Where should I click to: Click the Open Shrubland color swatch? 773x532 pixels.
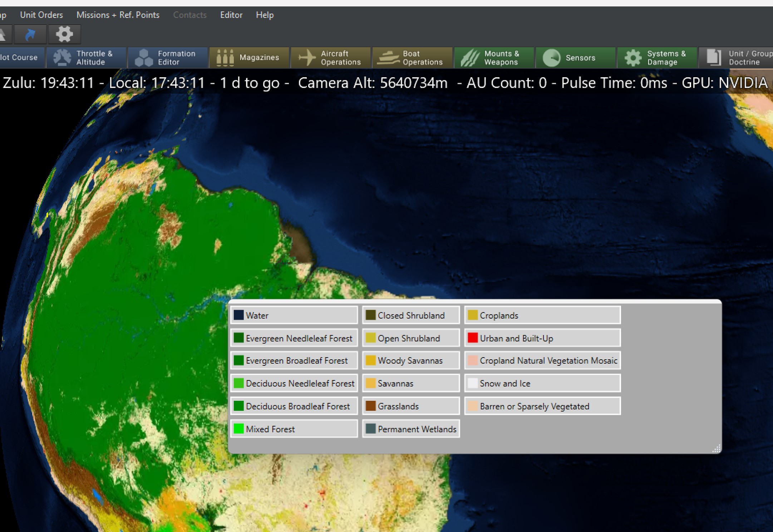click(370, 338)
